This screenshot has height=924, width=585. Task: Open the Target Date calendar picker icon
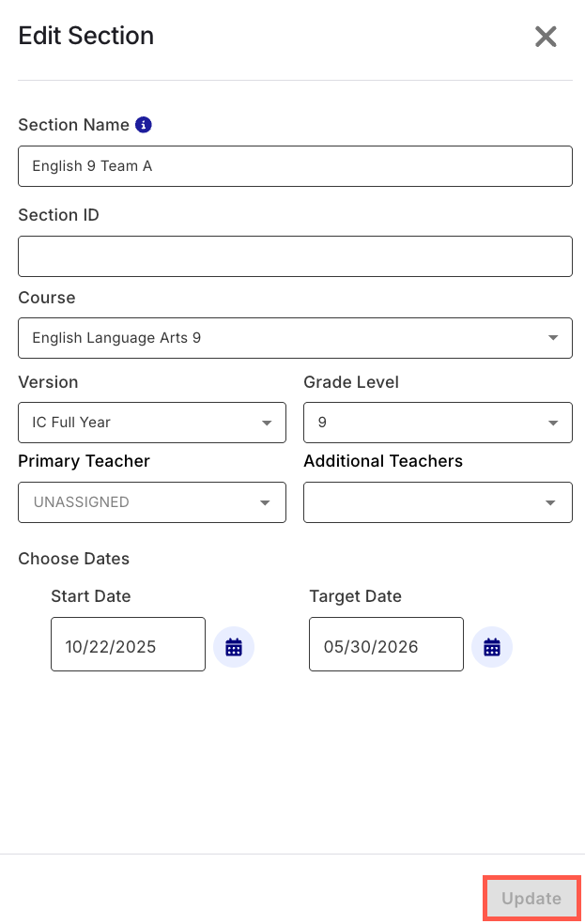(492, 647)
